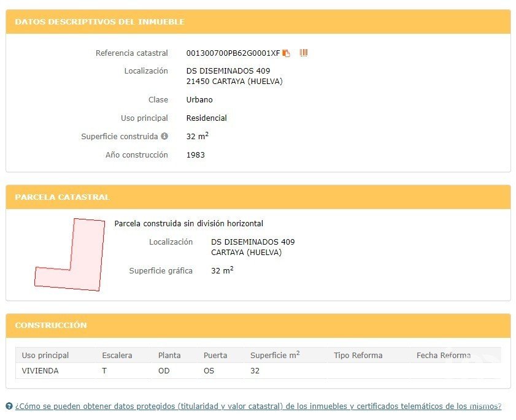Click construction year '1983'

(196, 155)
